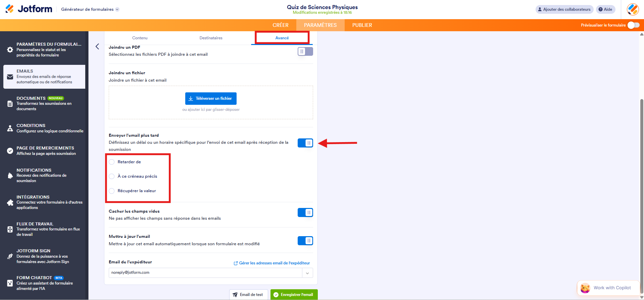Open the Aide help button
Viewport: 644px width, 300px height.
click(x=605, y=9)
